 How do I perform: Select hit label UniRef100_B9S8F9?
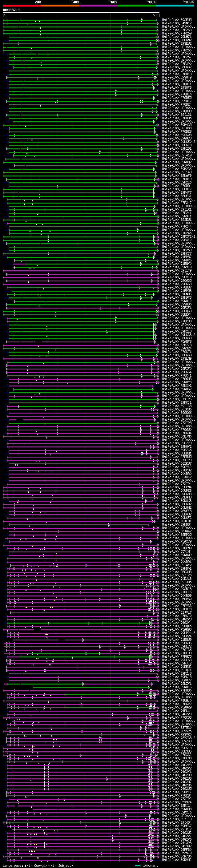point(177,78)
